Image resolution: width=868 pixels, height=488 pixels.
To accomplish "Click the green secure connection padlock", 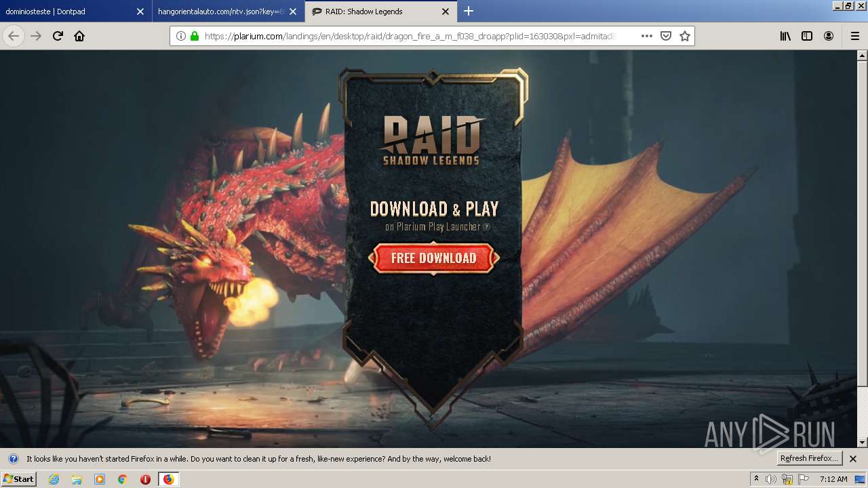I will pyautogui.click(x=194, y=36).
